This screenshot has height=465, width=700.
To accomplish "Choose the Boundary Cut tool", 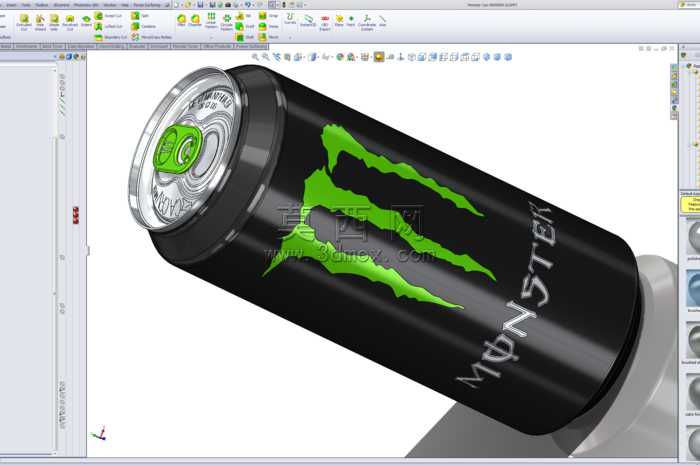I will point(110,37).
